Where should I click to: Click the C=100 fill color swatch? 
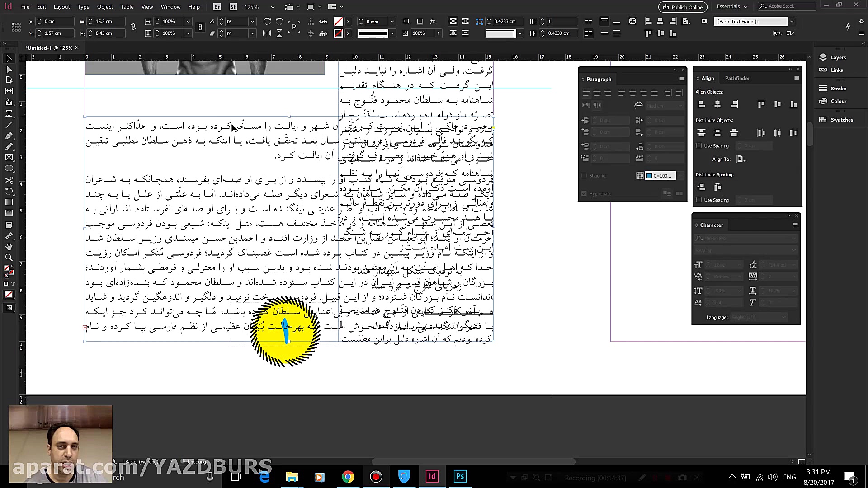pos(660,175)
